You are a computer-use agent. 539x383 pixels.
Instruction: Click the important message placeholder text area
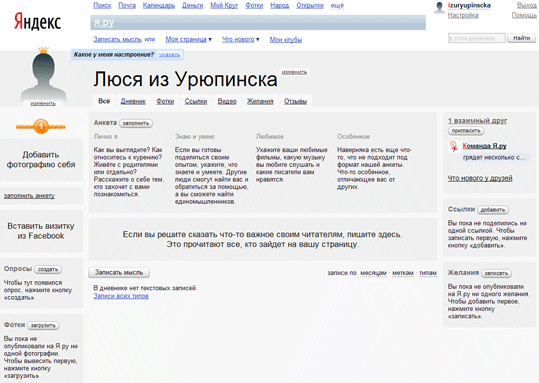pos(263,239)
